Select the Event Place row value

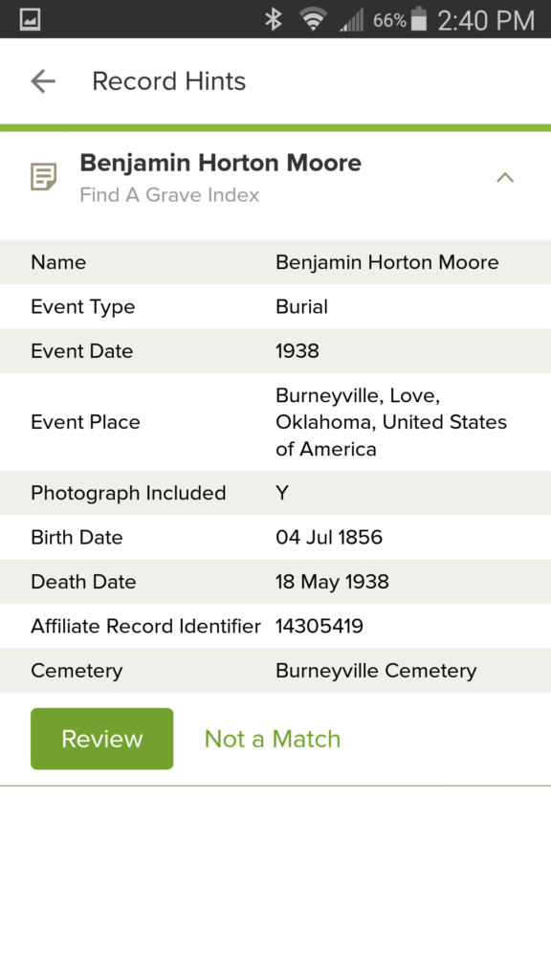click(391, 422)
